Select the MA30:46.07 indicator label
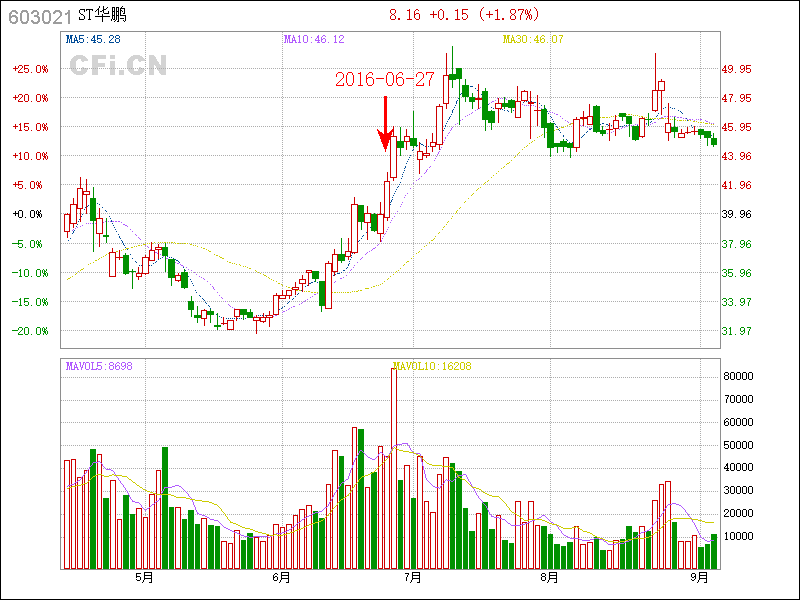The image size is (800, 600). coord(533,39)
